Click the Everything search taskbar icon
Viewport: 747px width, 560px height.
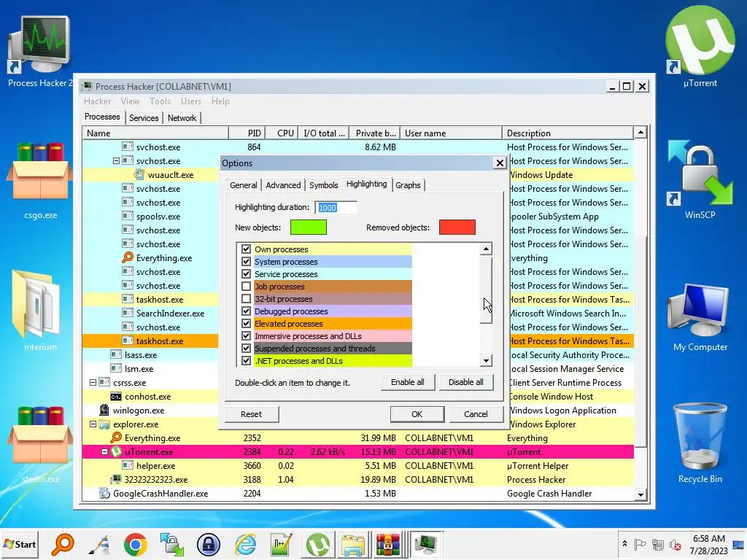[63, 544]
